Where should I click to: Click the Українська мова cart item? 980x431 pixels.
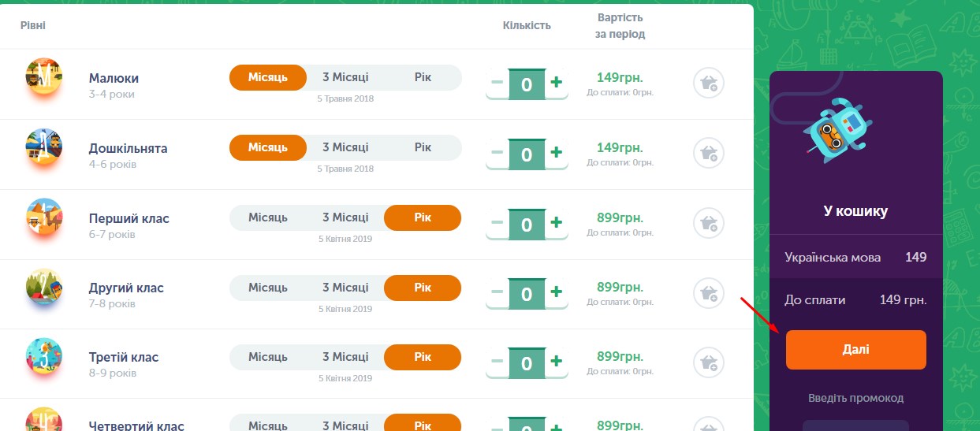point(856,258)
